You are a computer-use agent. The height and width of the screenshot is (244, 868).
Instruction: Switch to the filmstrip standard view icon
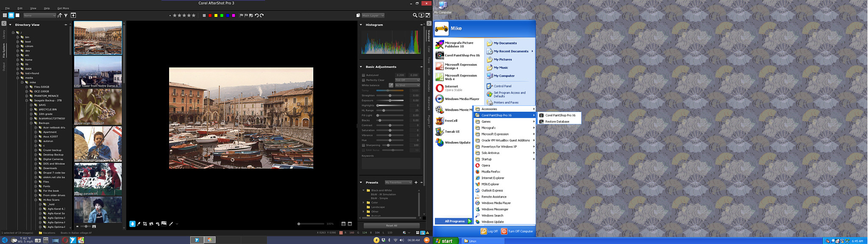[x=11, y=15]
